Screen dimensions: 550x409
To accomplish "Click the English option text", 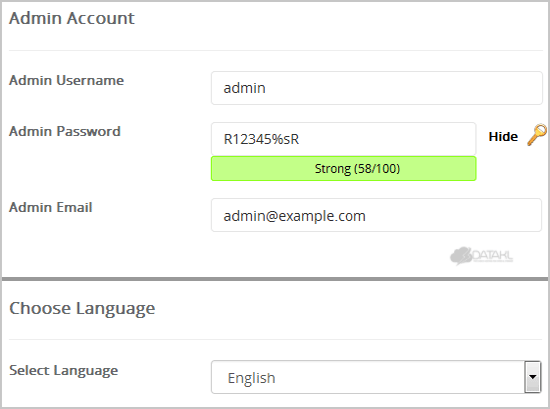I will (251, 378).
